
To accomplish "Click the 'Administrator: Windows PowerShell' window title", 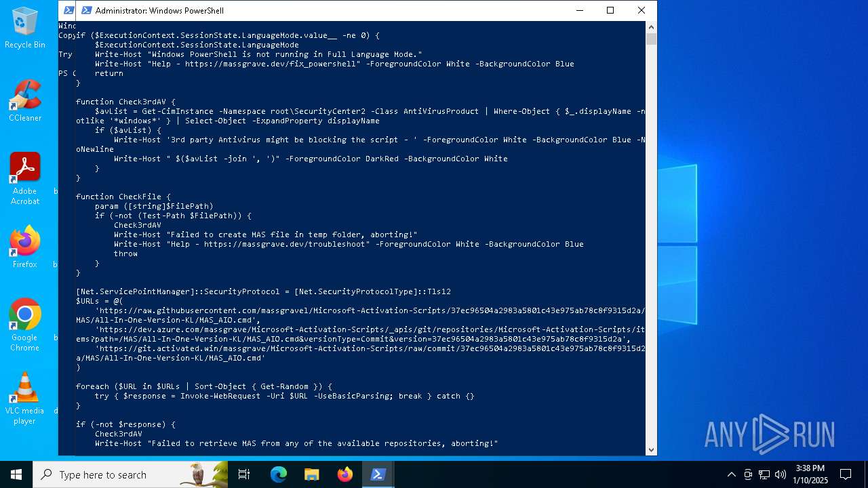I will point(159,10).
